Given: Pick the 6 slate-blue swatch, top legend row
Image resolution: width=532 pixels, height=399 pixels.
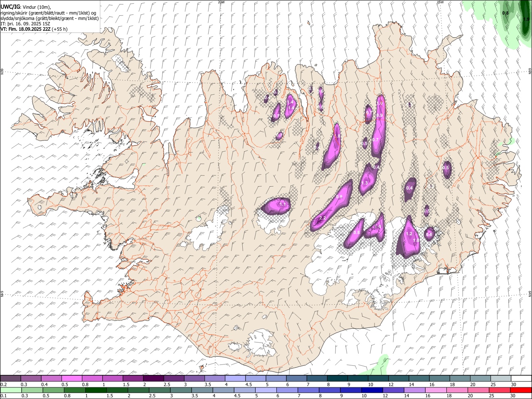Looking at the screenshot, I should 296,379.
